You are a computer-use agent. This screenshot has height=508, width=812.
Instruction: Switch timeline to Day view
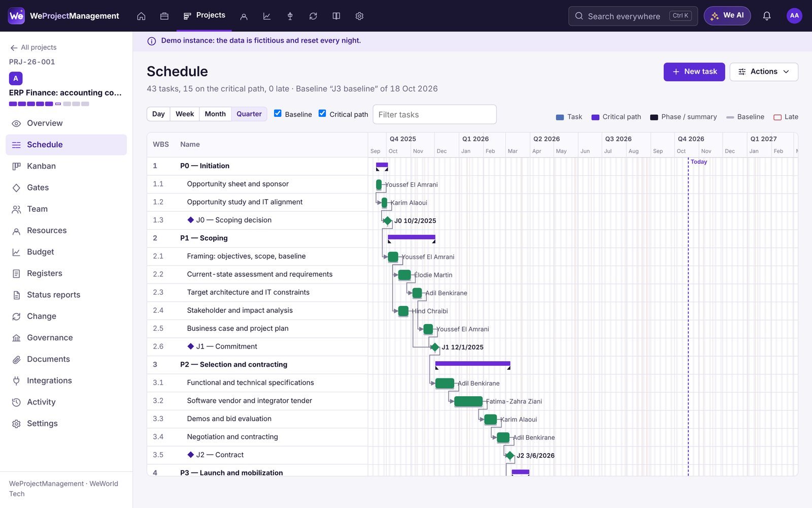[x=158, y=114]
